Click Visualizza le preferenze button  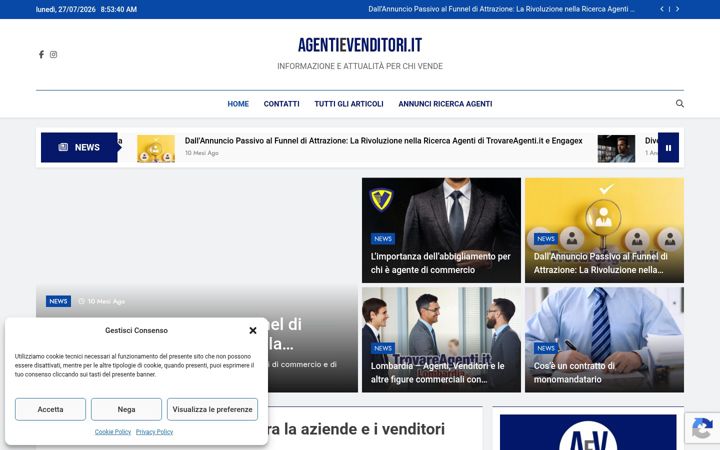tap(213, 410)
